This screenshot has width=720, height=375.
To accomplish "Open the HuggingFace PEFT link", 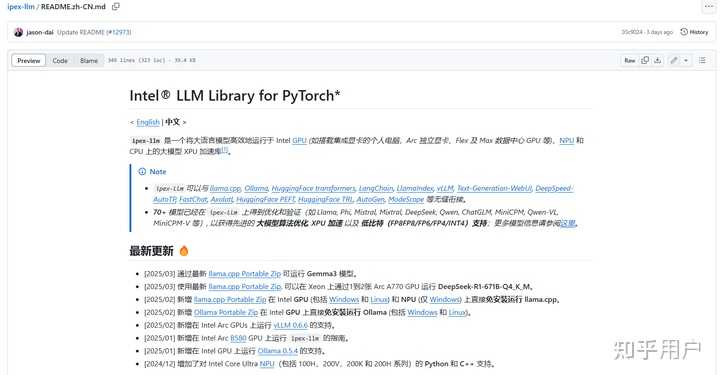I will (265, 199).
